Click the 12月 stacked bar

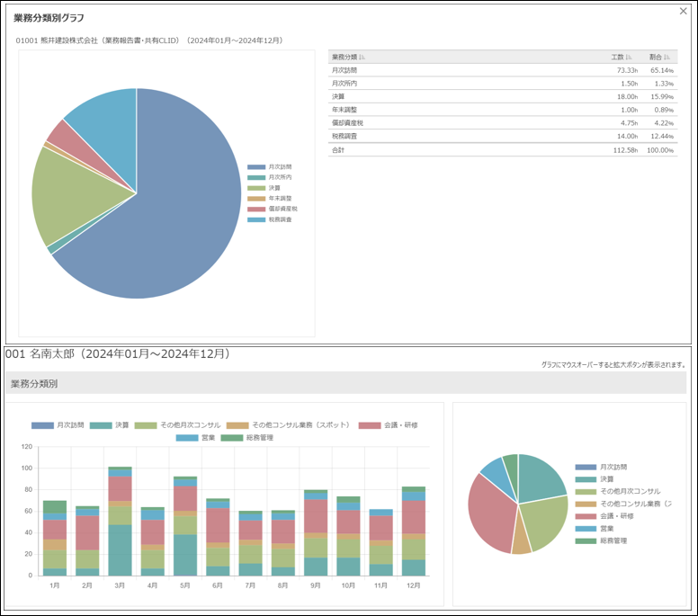pos(414,531)
